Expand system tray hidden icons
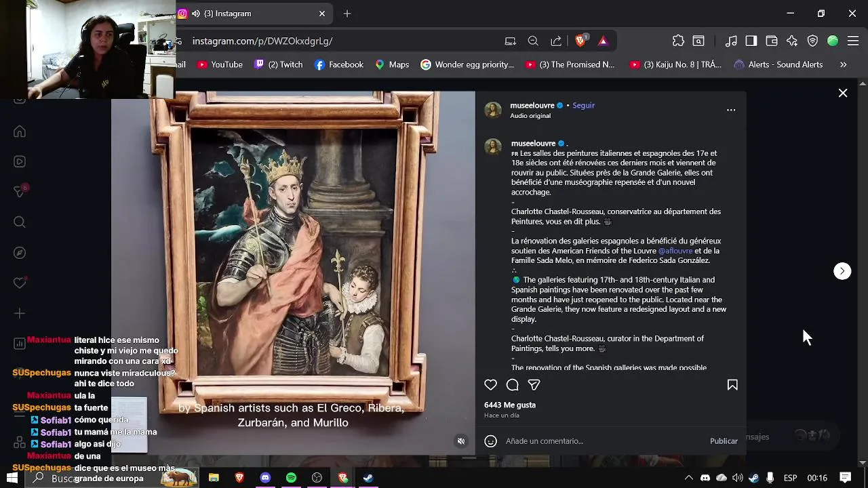 point(688,478)
